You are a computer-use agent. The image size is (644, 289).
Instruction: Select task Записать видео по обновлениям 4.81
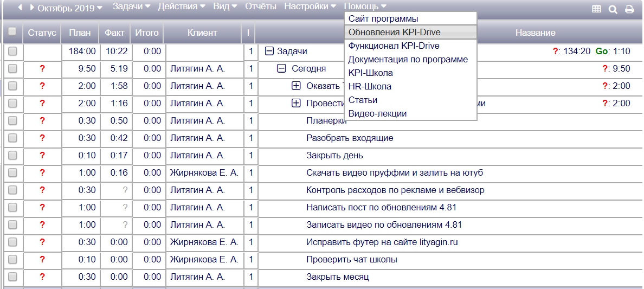click(x=384, y=225)
